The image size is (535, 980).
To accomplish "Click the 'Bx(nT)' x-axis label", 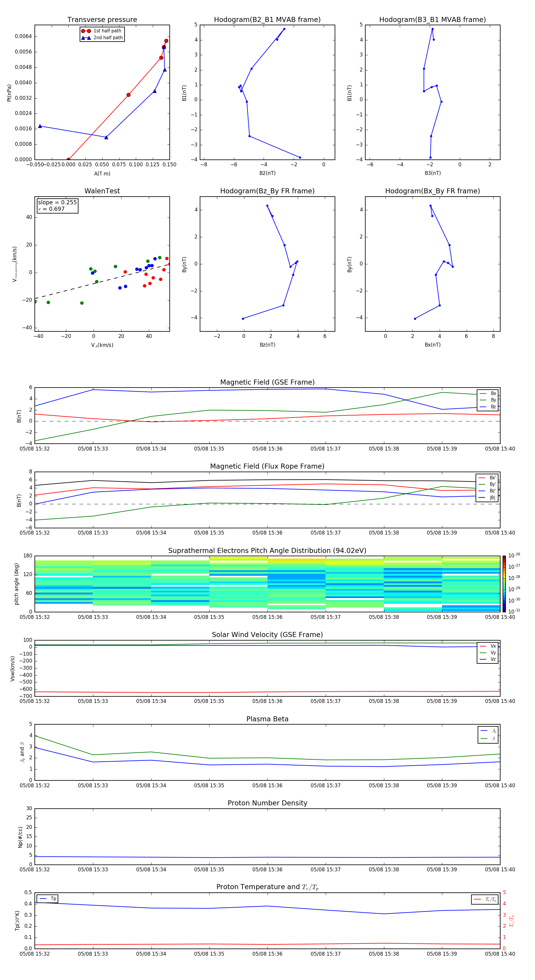I will 432,345.
